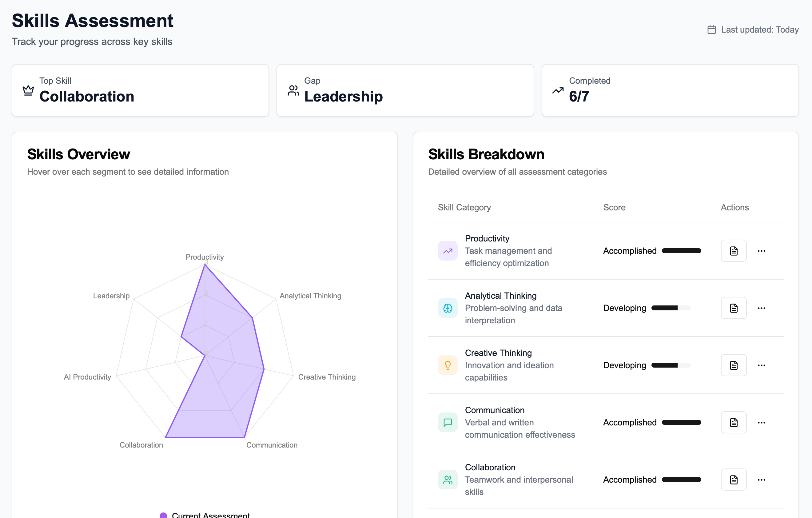812x518 pixels.
Task: Click the Collaboration vertex on radar chart
Action: tap(165, 437)
